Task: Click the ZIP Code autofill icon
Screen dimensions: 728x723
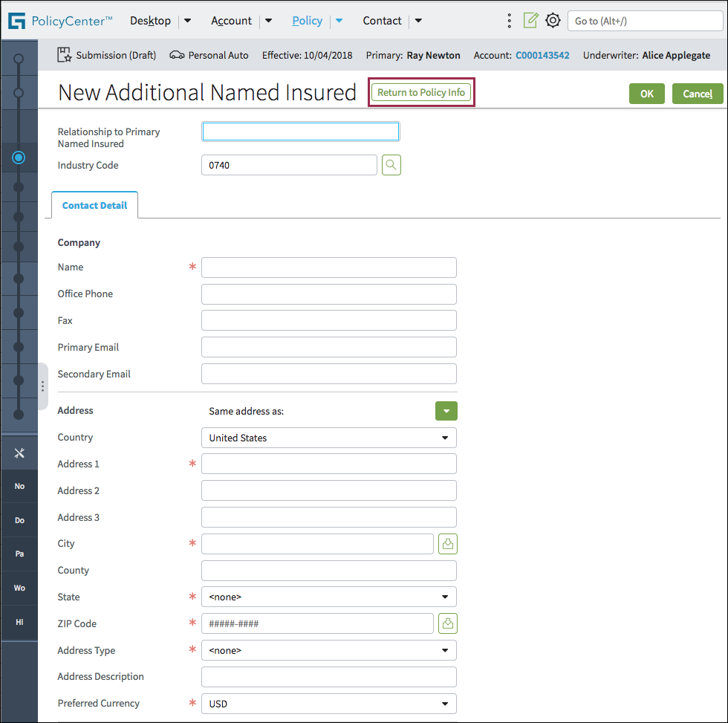Action: (448, 623)
